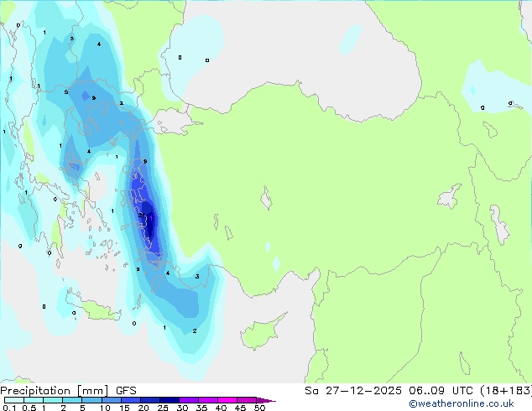Click the legend label '50'
The width and height of the screenshot is (532, 411).
(x=259, y=408)
